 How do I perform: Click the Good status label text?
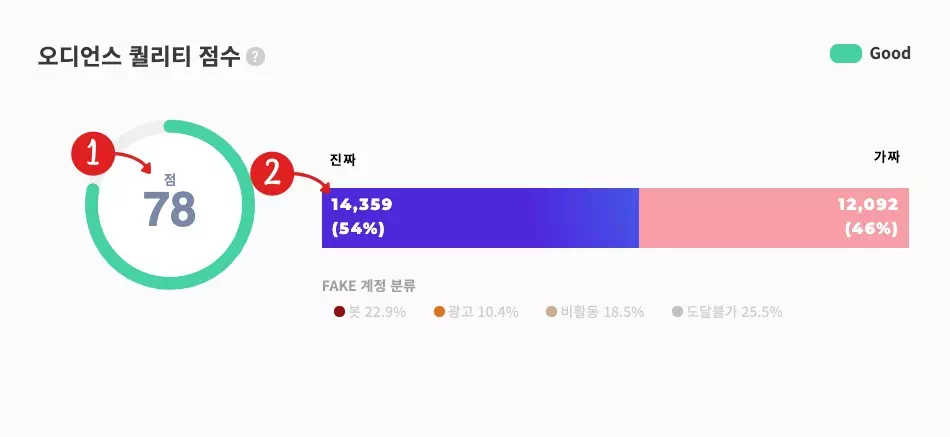[890, 53]
